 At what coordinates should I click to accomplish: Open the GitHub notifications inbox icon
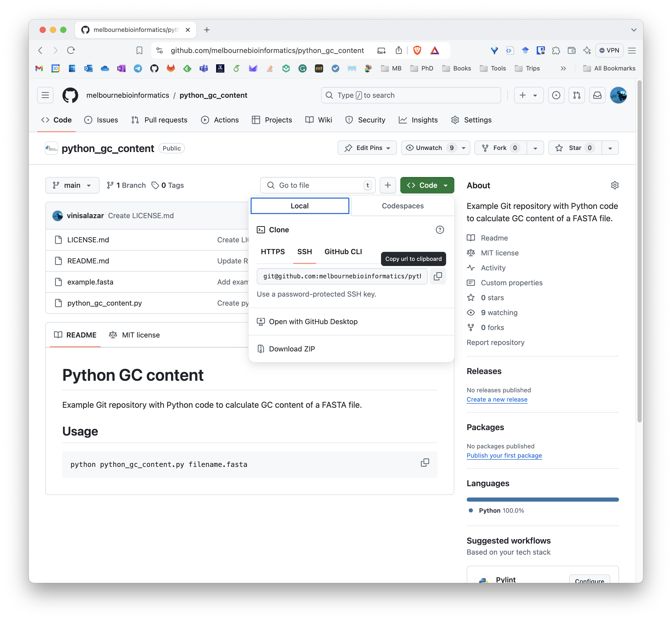(x=597, y=95)
